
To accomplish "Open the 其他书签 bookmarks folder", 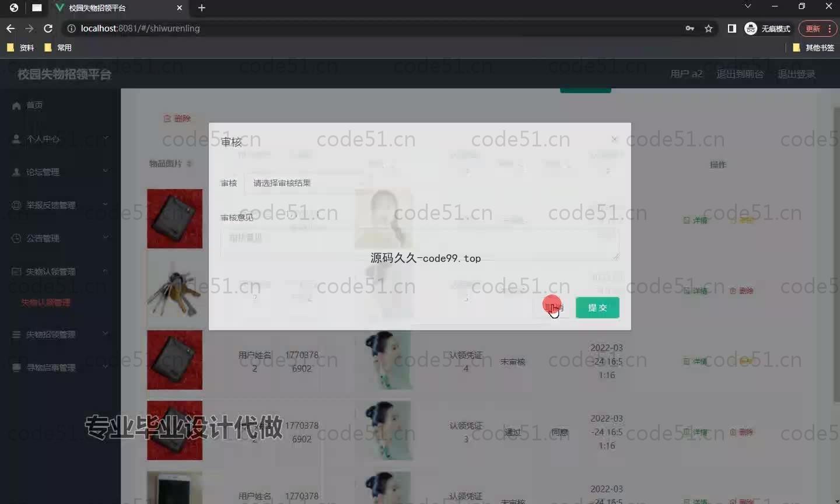I will pos(814,48).
